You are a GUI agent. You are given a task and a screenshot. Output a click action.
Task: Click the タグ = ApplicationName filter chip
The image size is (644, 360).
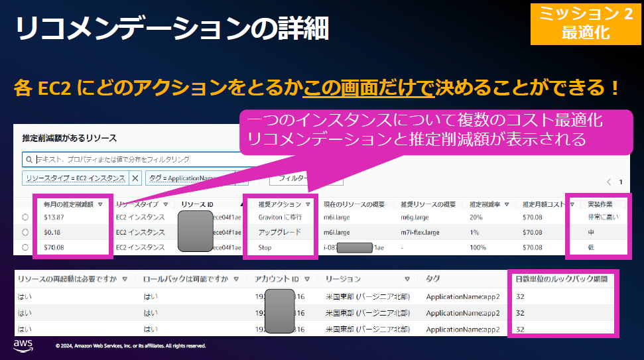pyautogui.click(x=190, y=178)
